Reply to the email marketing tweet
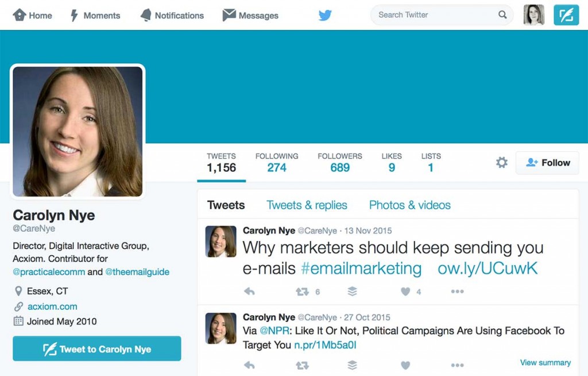Image resolution: width=588 pixels, height=376 pixels. click(x=249, y=291)
